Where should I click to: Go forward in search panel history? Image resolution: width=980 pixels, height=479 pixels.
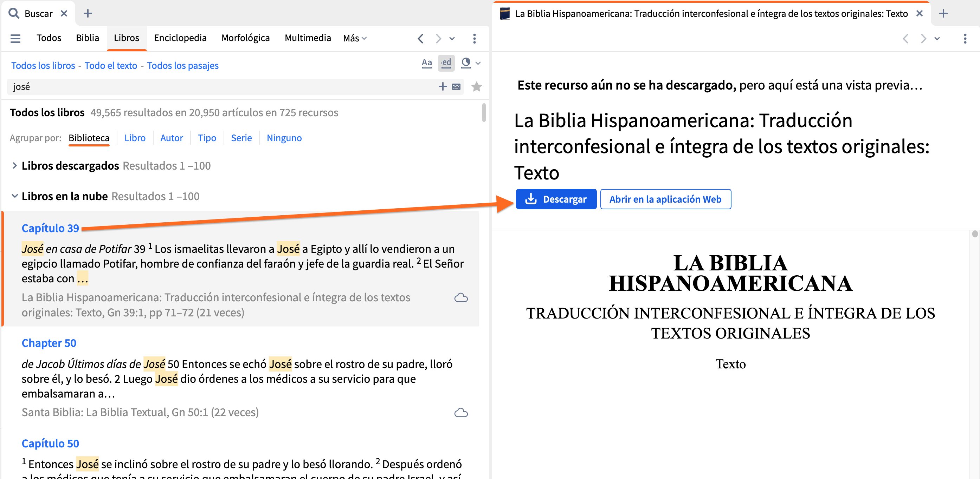pos(438,38)
